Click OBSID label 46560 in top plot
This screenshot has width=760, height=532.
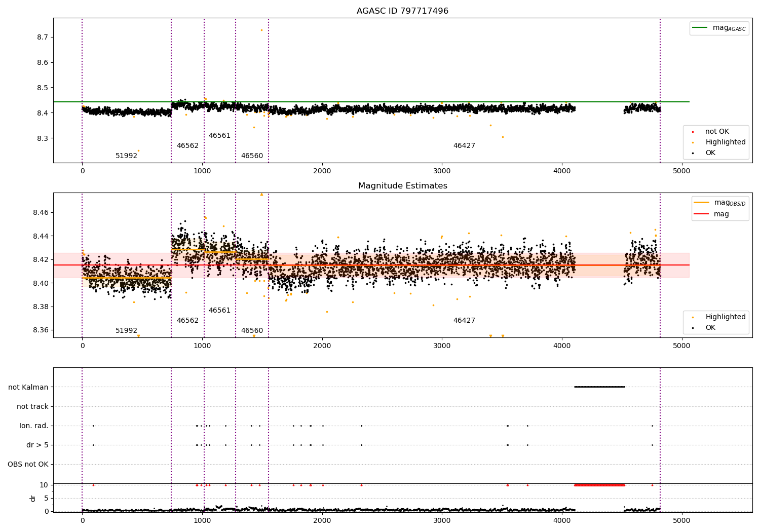click(252, 156)
